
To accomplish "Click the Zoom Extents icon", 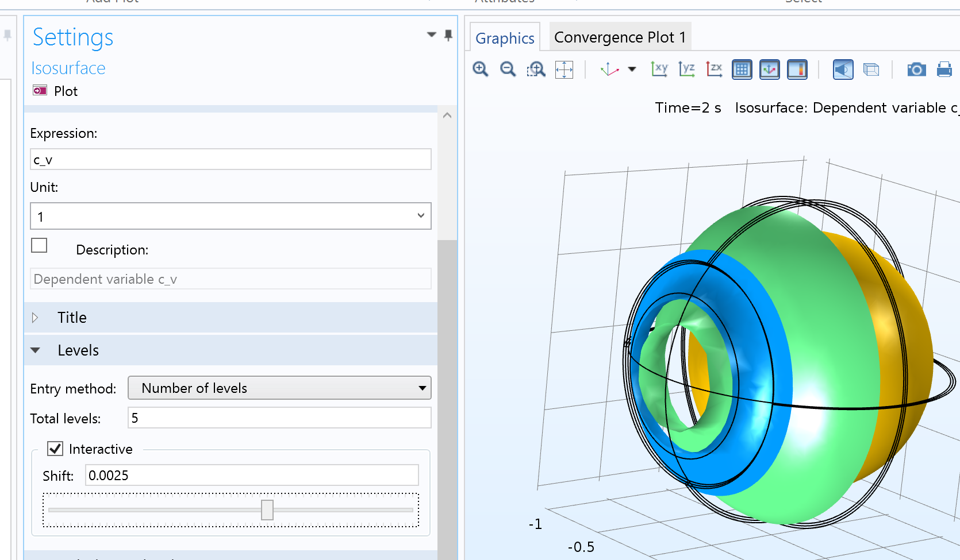I will (x=564, y=69).
